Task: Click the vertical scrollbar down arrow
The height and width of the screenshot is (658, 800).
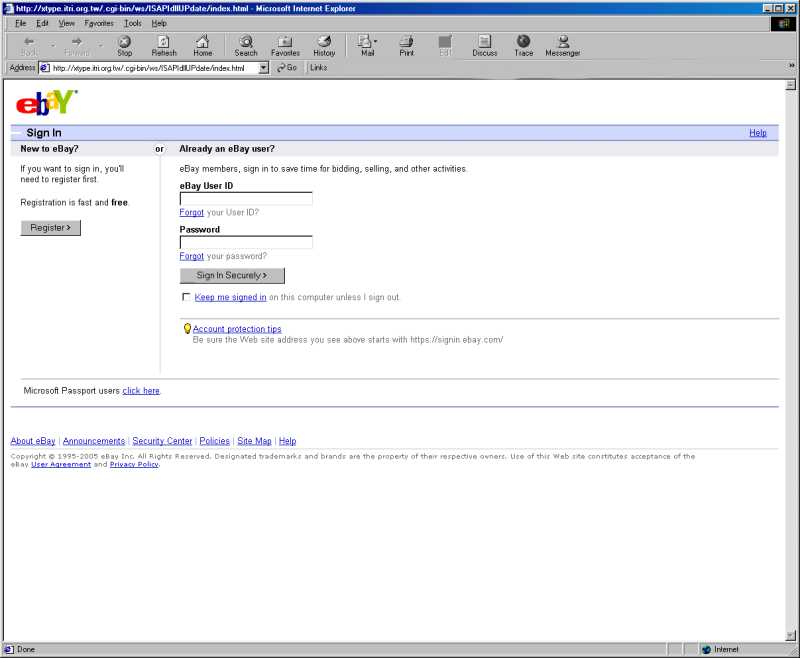Action: click(791, 634)
